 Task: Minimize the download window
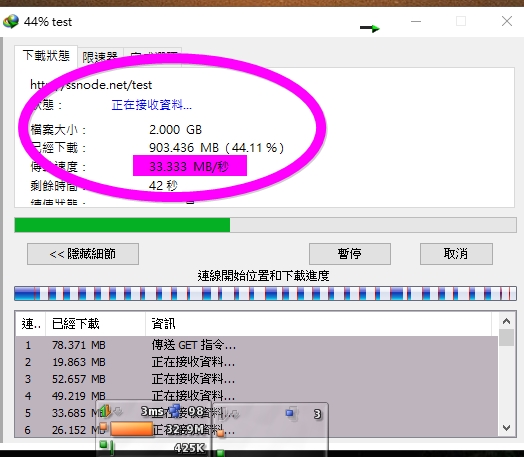coord(416,21)
